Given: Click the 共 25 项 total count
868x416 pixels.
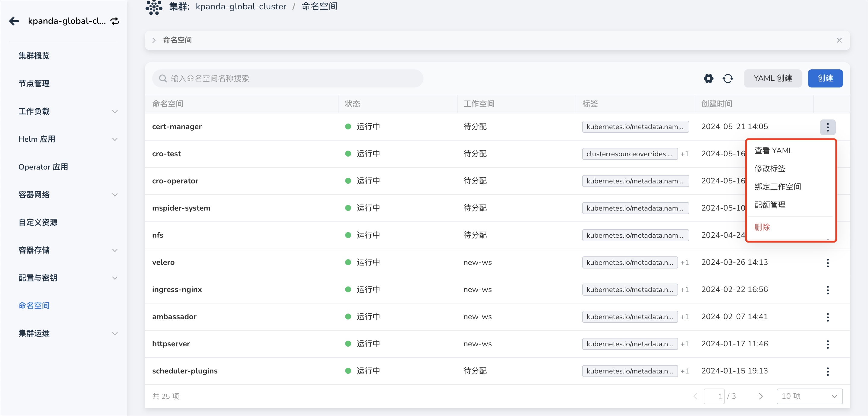Looking at the screenshot, I should [x=165, y=396].
